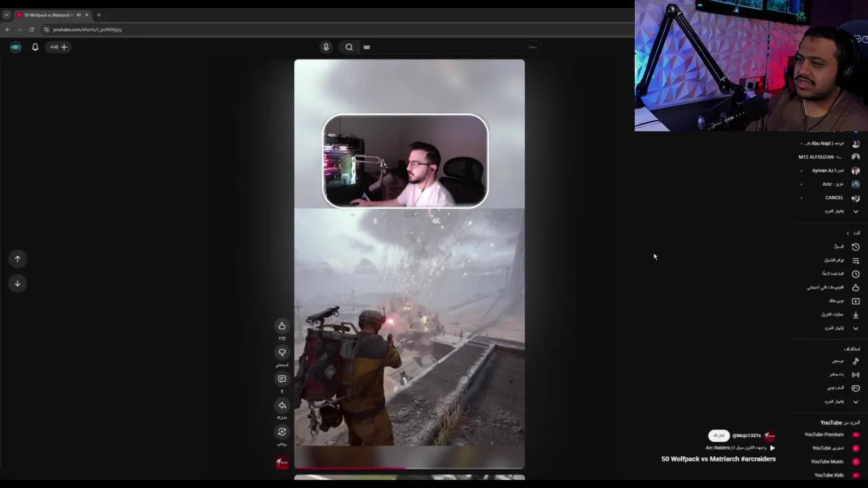The image size is (868, 488).
Task: Open a new browser tab
Action: pyautogui.click(x=98, y=15)
